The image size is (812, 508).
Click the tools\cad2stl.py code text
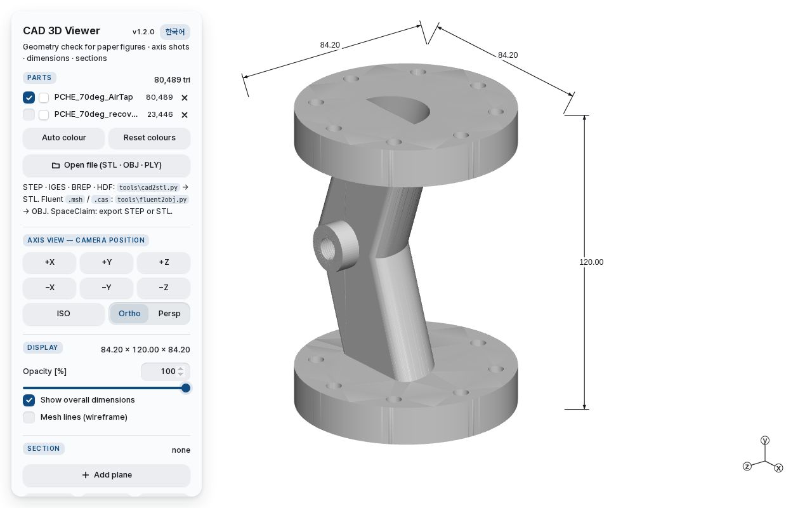[148, 188]
